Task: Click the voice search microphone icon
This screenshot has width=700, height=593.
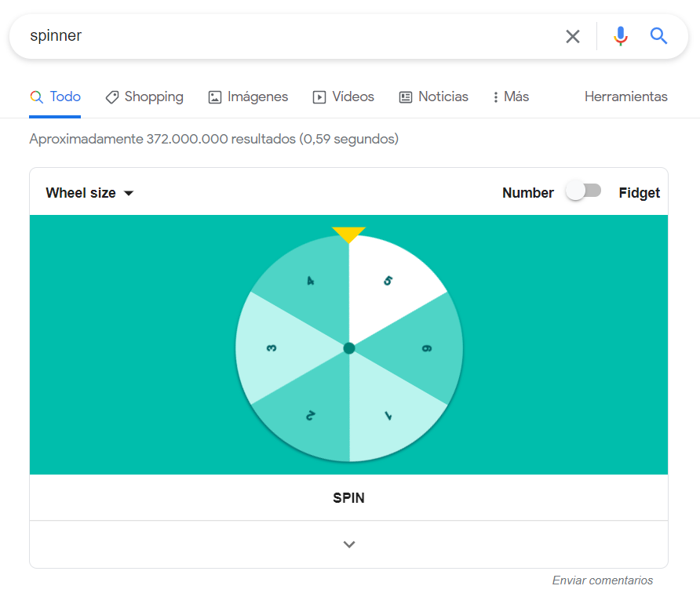Action: tap(621, 36)
